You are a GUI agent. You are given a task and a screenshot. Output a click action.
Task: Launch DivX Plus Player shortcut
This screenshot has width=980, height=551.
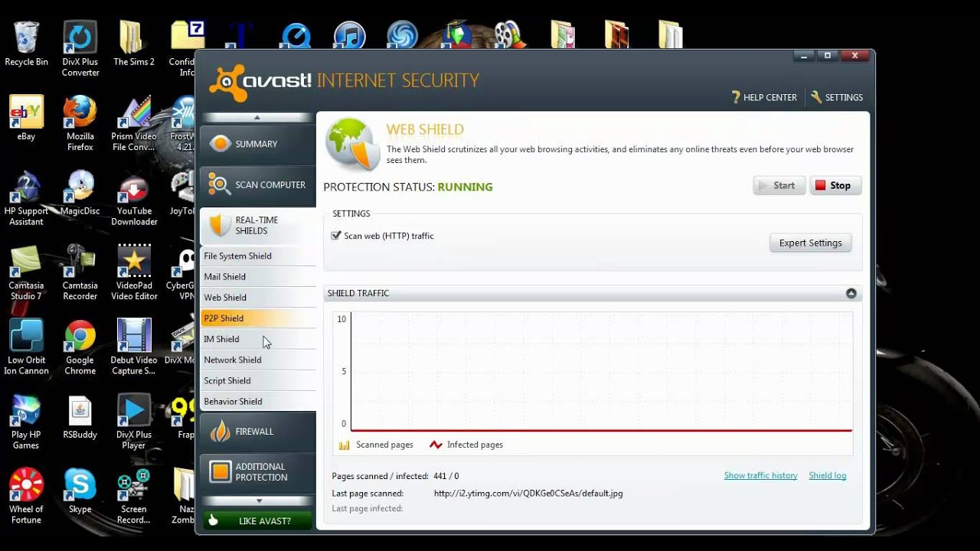(134, 422)
